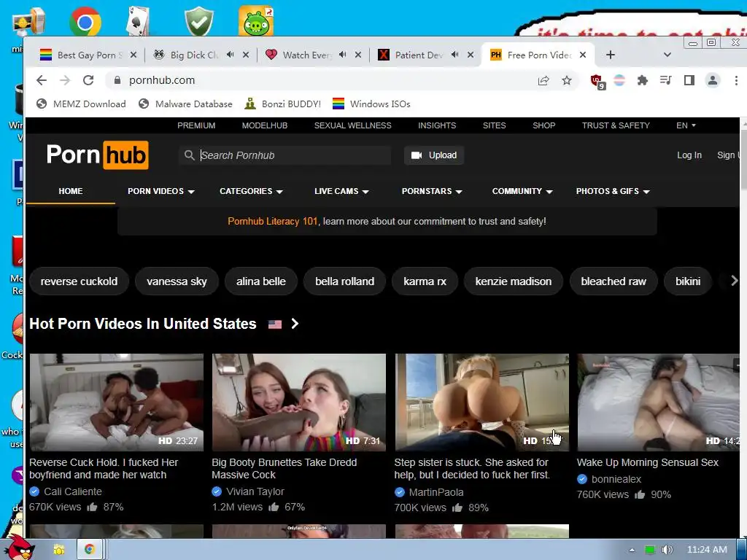Open the Chrome profile avatar
This screenshot has height=560, width=747.
(712, 80)
